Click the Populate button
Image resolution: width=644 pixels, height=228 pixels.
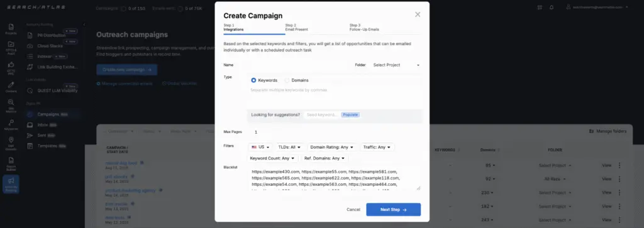point(350,115)
